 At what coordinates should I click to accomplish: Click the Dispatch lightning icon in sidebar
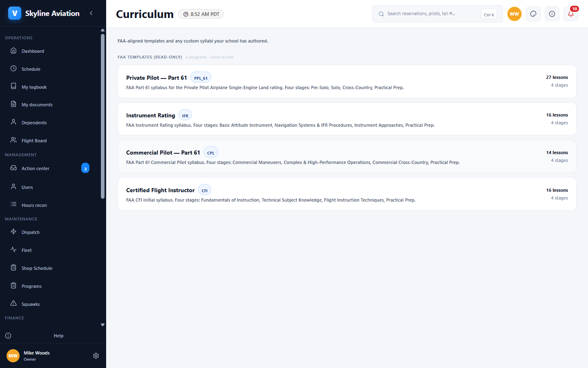[13, 232]
